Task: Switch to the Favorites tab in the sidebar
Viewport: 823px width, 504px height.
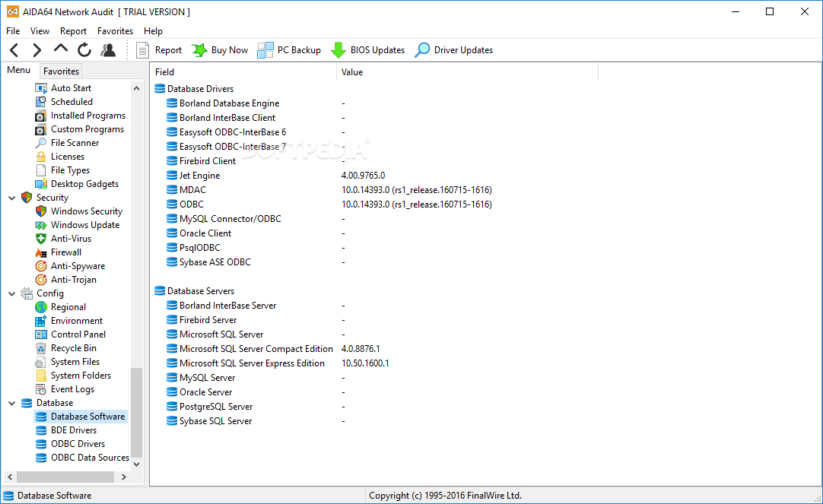Action: [x=61, y=71]
